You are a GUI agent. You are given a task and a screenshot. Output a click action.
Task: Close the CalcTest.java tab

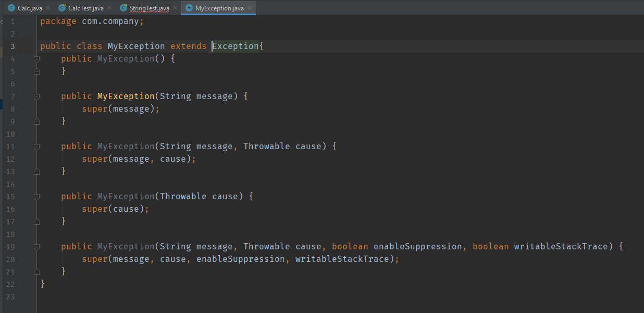tap(109, 8)
